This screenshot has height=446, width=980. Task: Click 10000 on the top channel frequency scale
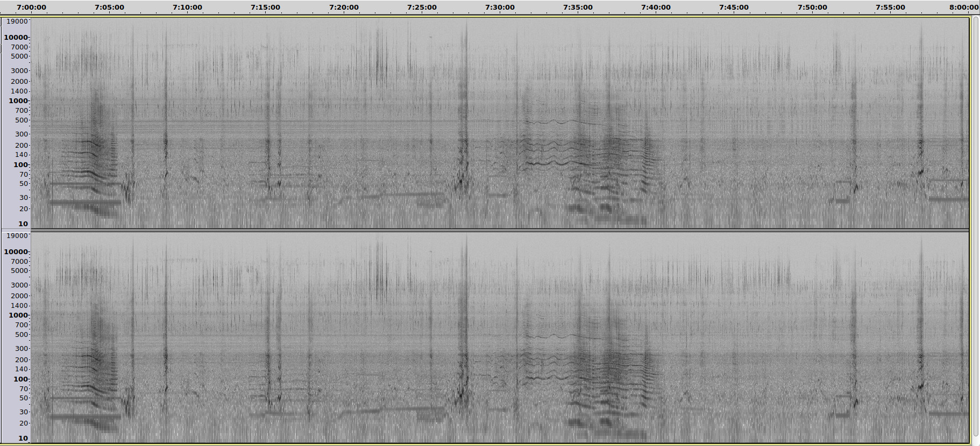tap(16, 38)
